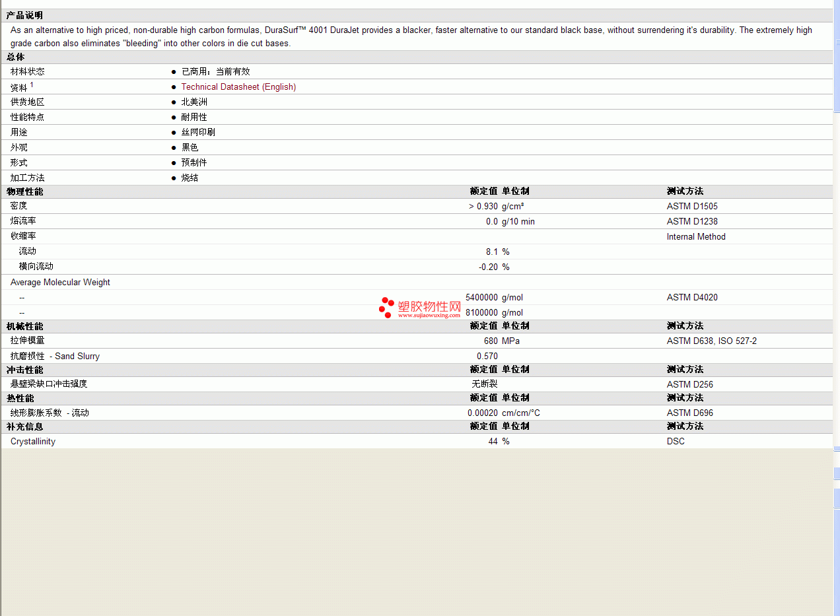The height and width of the screenshot is (616, 840).
Task: Click the test method ASTM D256
Action: click(x=690, y=384)
